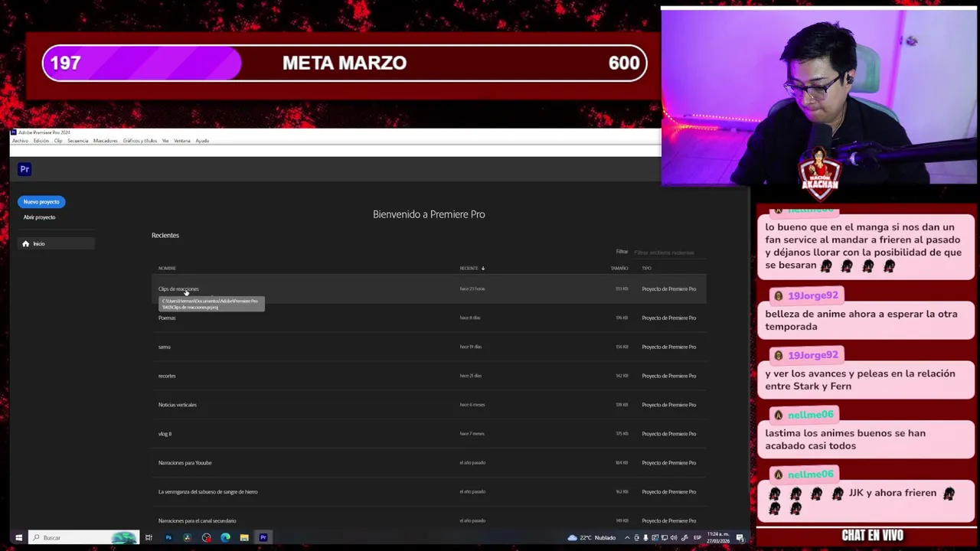Open the Ayuda menu
The height and width of the screenshot is (551, 980).
coord(202,141)
